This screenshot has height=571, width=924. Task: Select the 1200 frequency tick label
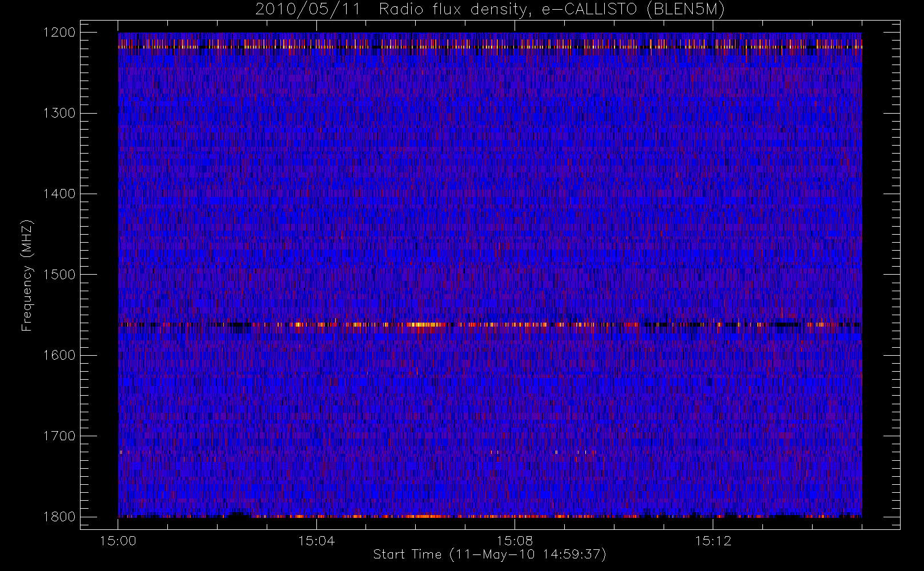(x=59, y=33)
